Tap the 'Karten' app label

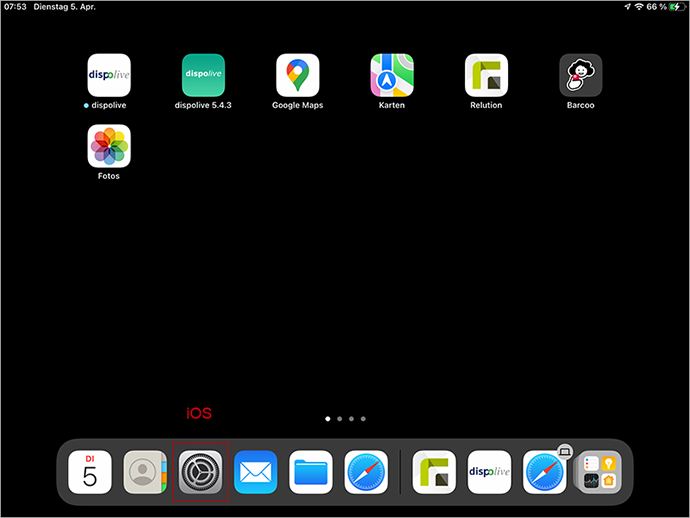(x=392, y=105)
